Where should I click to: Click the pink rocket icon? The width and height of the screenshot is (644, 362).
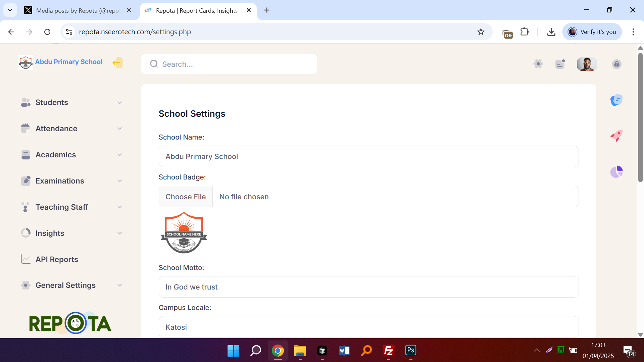click(x=616, y=136)
